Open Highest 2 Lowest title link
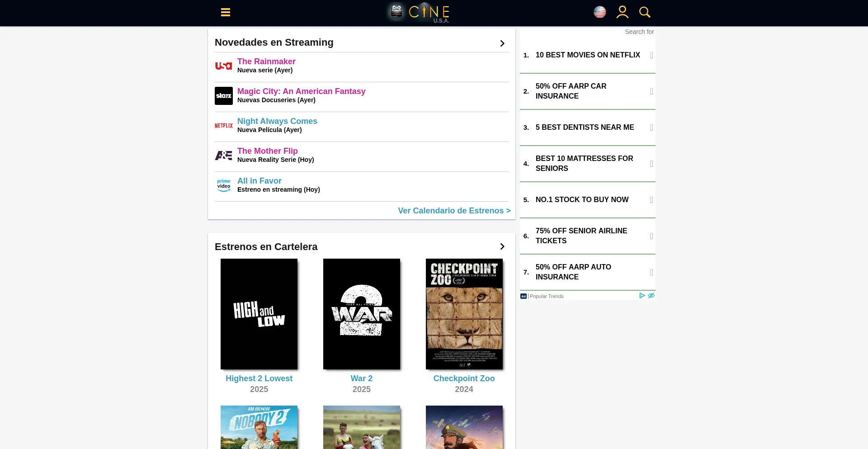The width and height of the screenshot is (868, 449). pos(259,378)
